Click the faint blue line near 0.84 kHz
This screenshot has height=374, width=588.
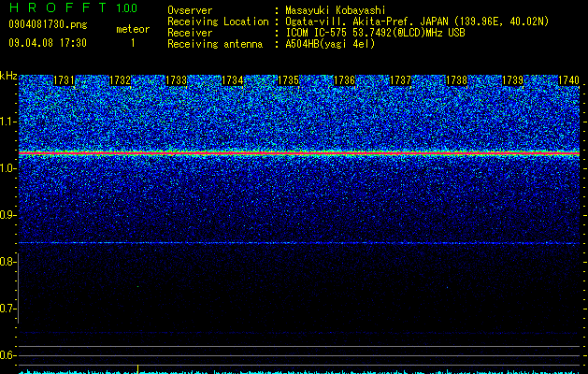pos(299,243)
